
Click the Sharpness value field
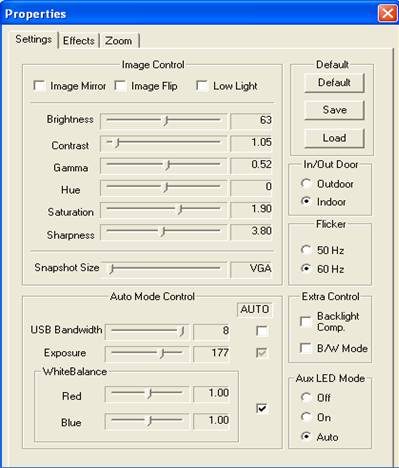pyautogui.click(x=251, y=231)
